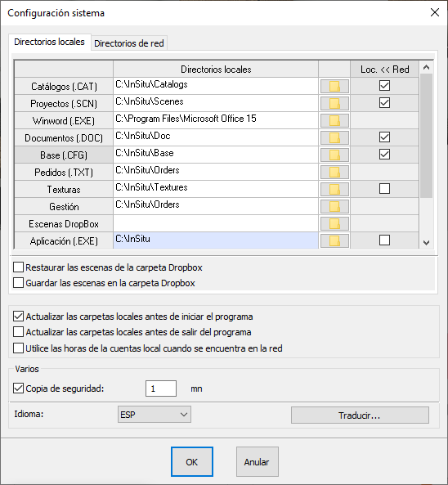This screenshot has height=485, width=448.
Task: Switch to Directorios de red tab
Action: tap(129, 43)
